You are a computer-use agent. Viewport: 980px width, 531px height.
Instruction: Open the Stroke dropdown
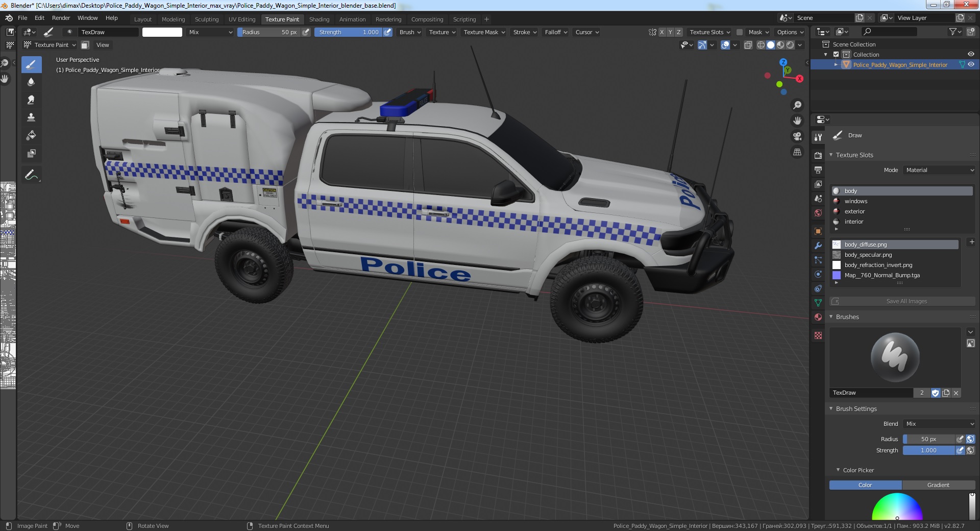point(525,32)
